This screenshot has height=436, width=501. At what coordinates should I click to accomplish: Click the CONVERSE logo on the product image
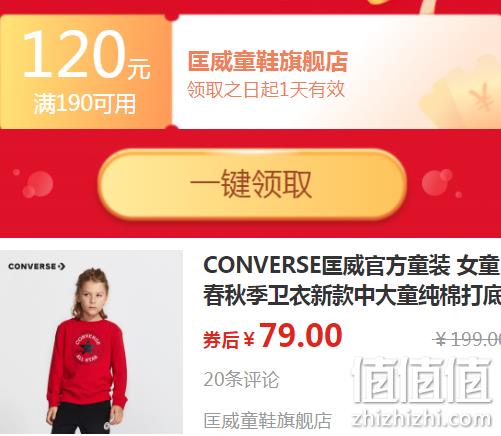[x=37, y=266]
